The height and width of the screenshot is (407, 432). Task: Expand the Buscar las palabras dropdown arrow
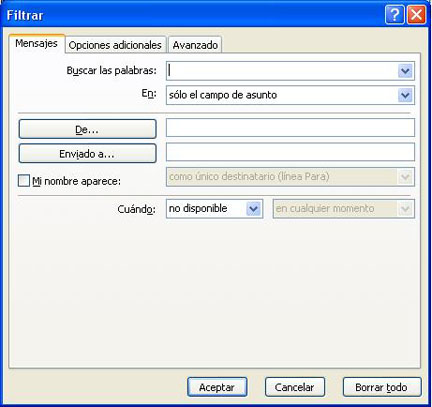click(x=405, y=71)
